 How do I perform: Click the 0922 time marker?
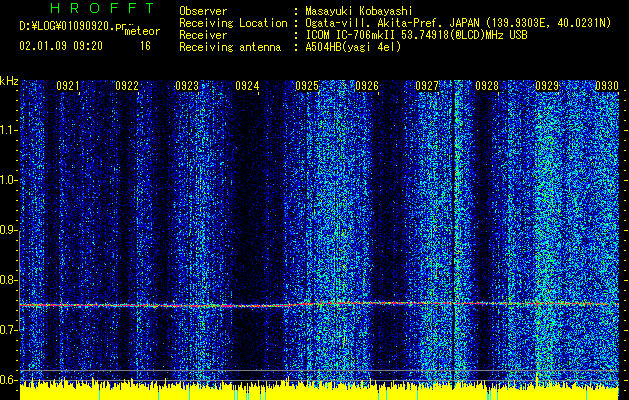click(x=127, y=86)
